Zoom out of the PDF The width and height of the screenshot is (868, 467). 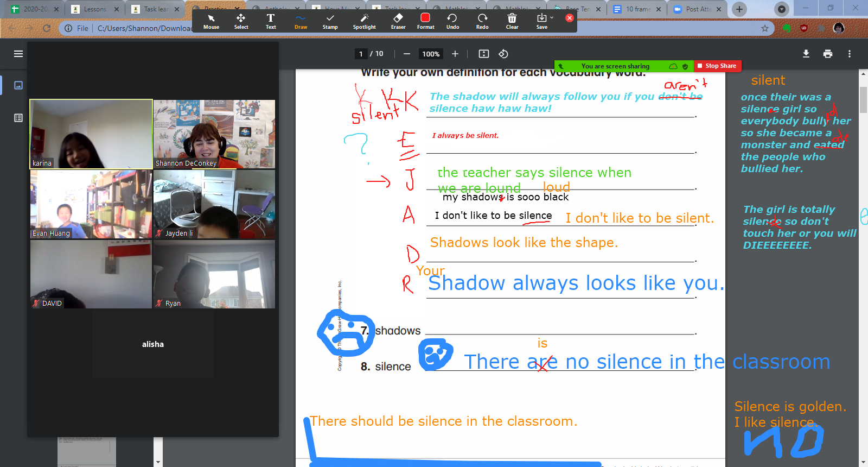tap(407, 54)
